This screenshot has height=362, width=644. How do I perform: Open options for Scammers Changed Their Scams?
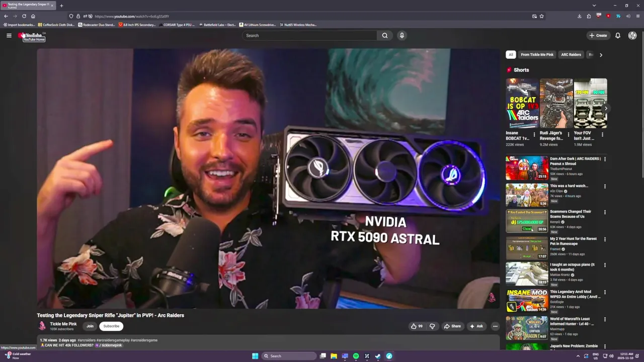coord(605,212)
